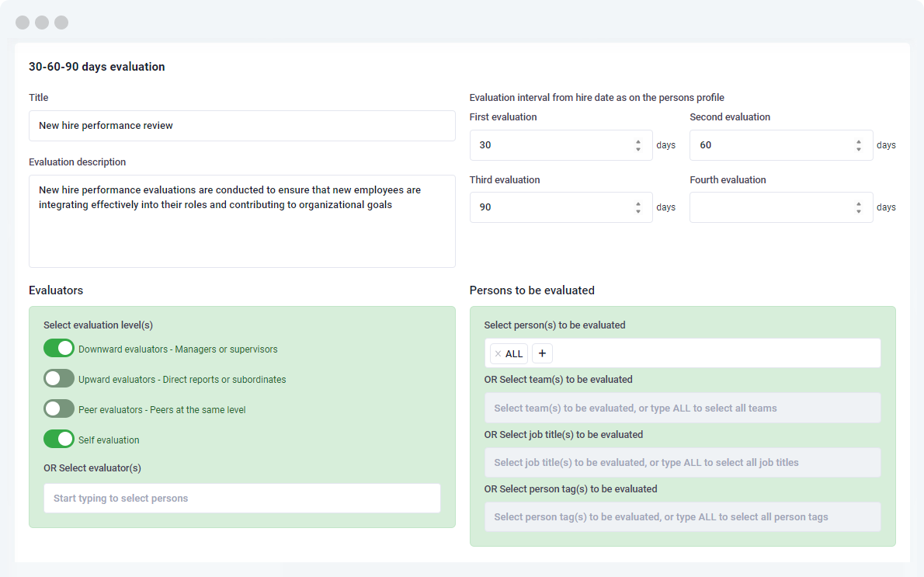Open the Select job title(s) field
Screen dimensions: 924x577
click(x=683, y=462)
